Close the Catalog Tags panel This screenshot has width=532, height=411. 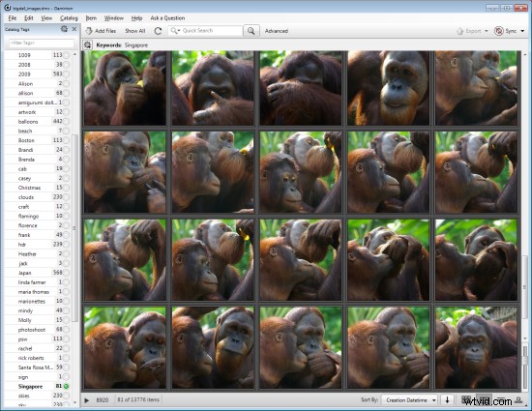[x=74, y=29]
